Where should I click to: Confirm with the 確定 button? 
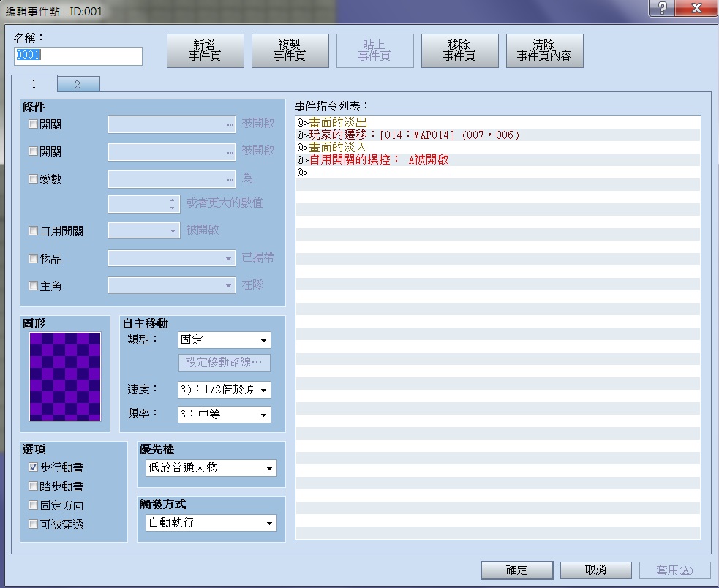[x=517, y=570]
